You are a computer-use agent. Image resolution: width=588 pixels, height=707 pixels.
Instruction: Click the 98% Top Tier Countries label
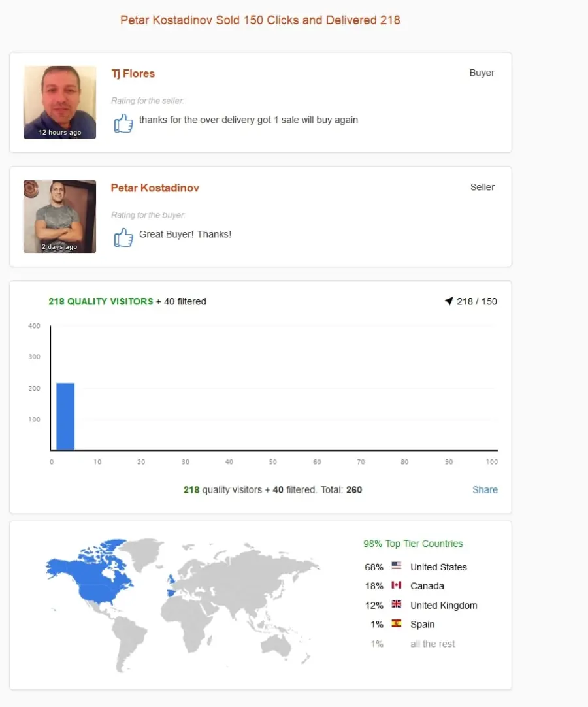(x=413, y=544)
